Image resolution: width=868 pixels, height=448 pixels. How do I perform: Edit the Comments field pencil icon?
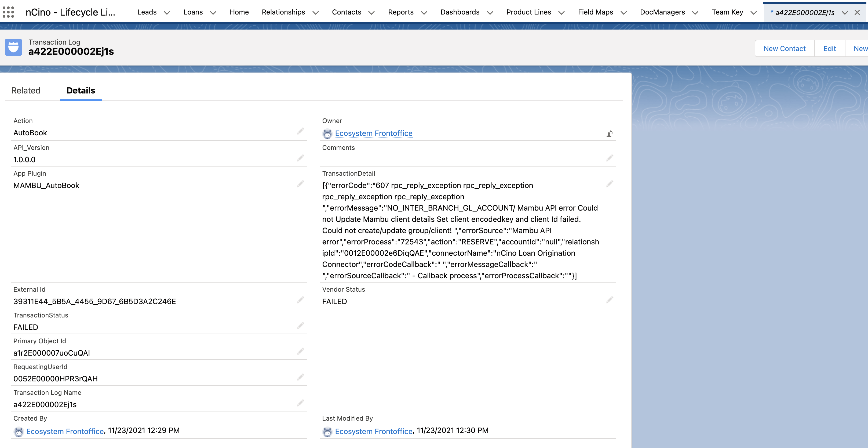tap(610, 158)
